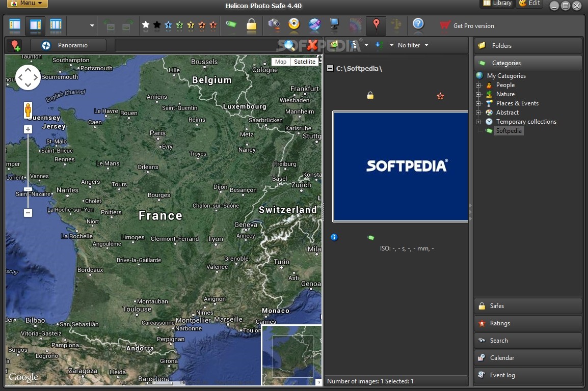Click the blue info icon below thumbnail
The image size is (588, 391).
point(334,237)
